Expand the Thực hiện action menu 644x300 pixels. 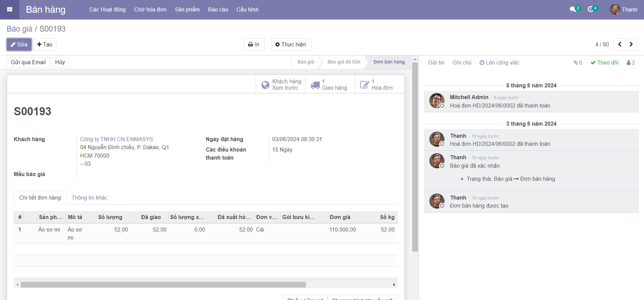291,44
